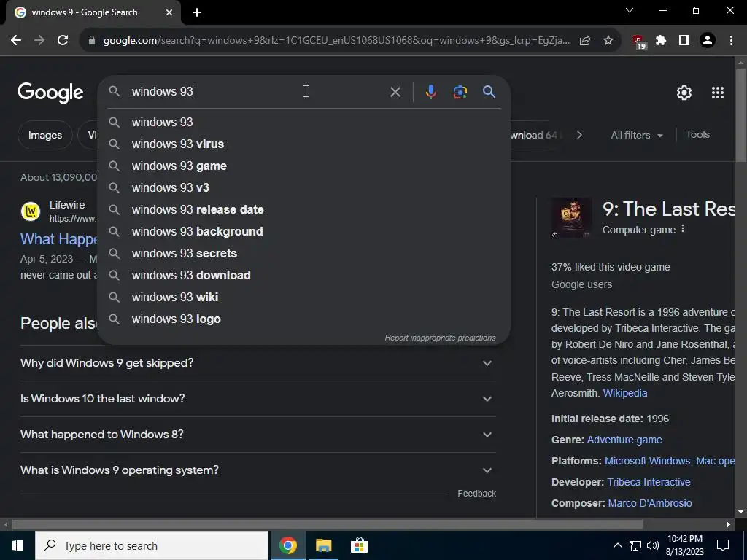Open a new tab with plus button
Screen dimensions: 747x560
pyautogui.click(x=197, y=12)
